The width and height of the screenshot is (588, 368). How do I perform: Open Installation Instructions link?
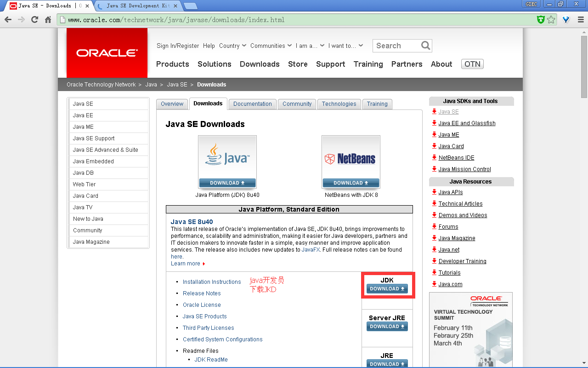click(212, 282)
